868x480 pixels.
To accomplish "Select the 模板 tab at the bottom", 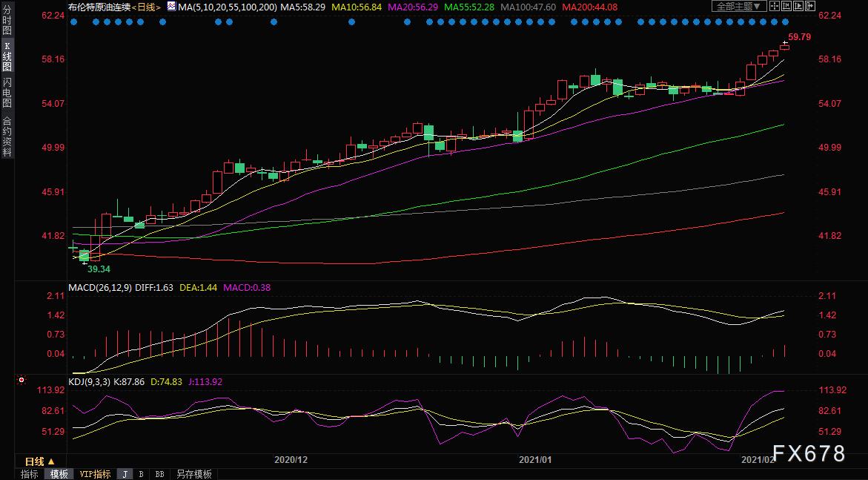I will tap(59, 474).
